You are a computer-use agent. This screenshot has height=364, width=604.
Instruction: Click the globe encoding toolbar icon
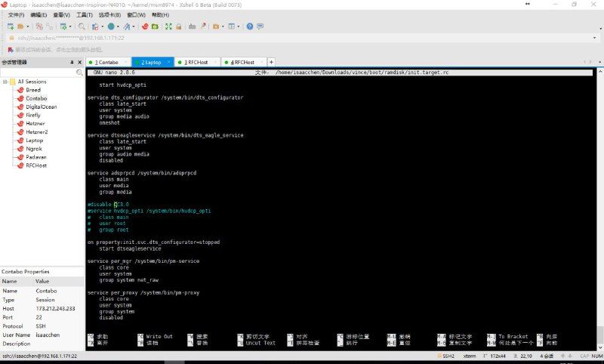(111, 26)
